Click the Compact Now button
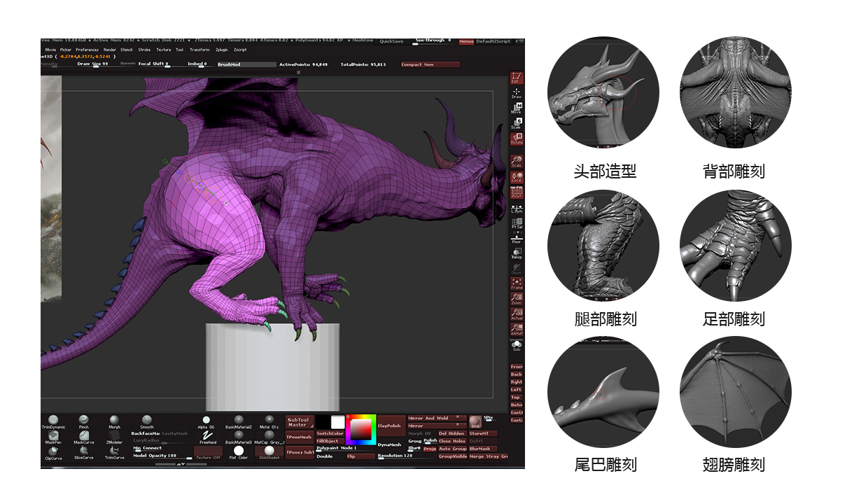Viewport: 847px width, 504px height. pos(430,64)
